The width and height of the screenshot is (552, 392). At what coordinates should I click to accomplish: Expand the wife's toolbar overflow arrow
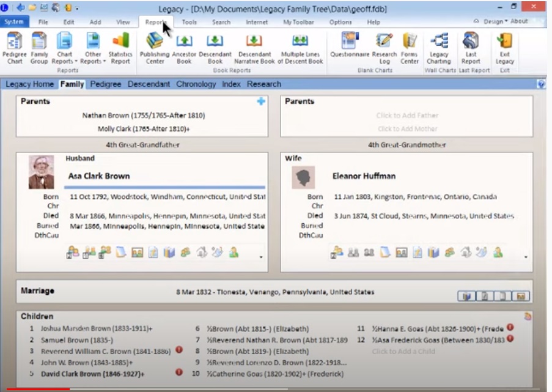coord(526,257)
